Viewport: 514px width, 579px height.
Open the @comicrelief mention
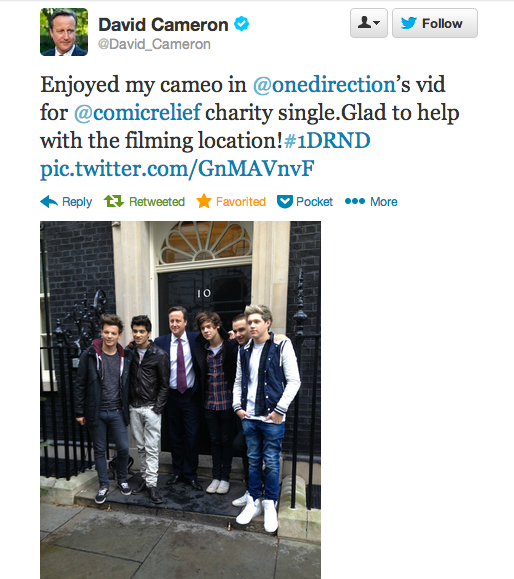pos(137,113)
